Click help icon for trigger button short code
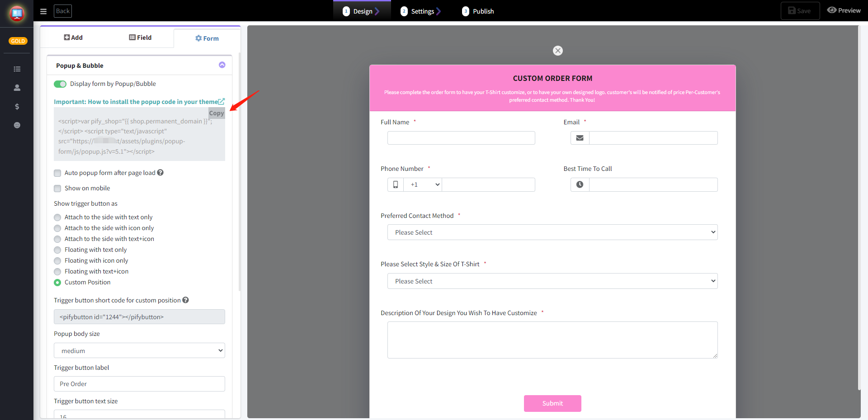868x420 pixels. 185,300
